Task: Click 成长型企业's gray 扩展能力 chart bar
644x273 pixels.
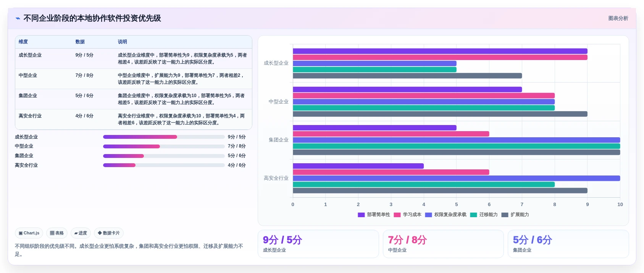Action: coord(407,76)
